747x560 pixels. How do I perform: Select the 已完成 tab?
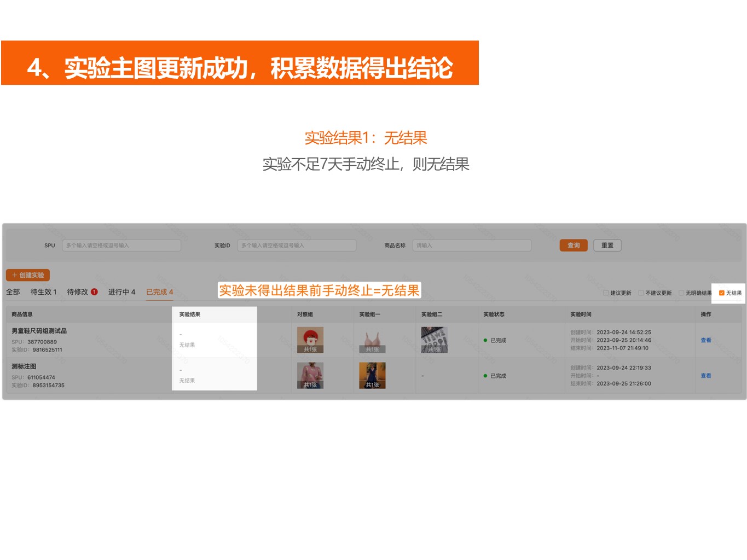pos(159,292)
